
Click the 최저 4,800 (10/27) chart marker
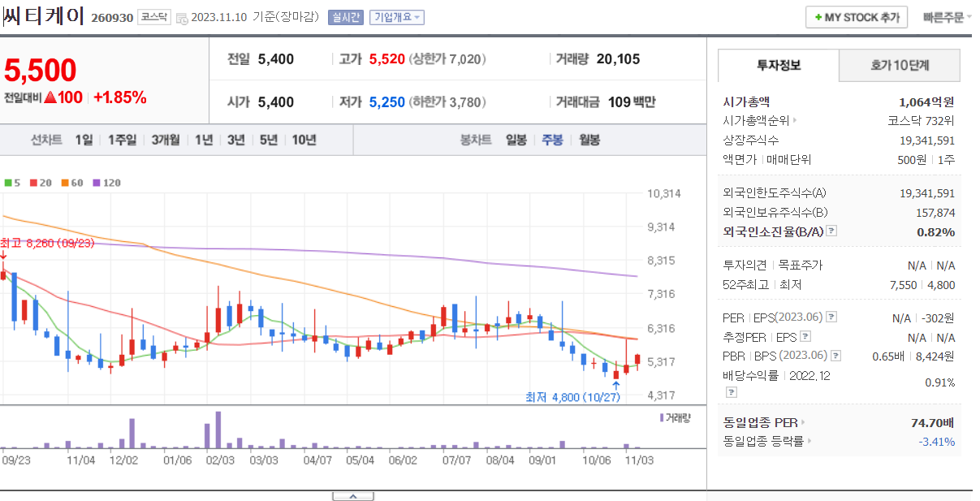[572, 397]
